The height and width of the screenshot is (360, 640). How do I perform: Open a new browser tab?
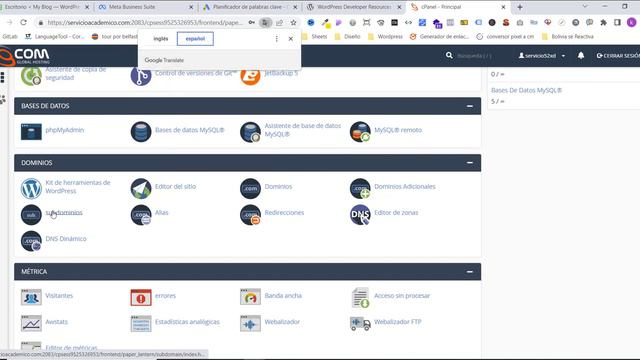tap(520, 7)
